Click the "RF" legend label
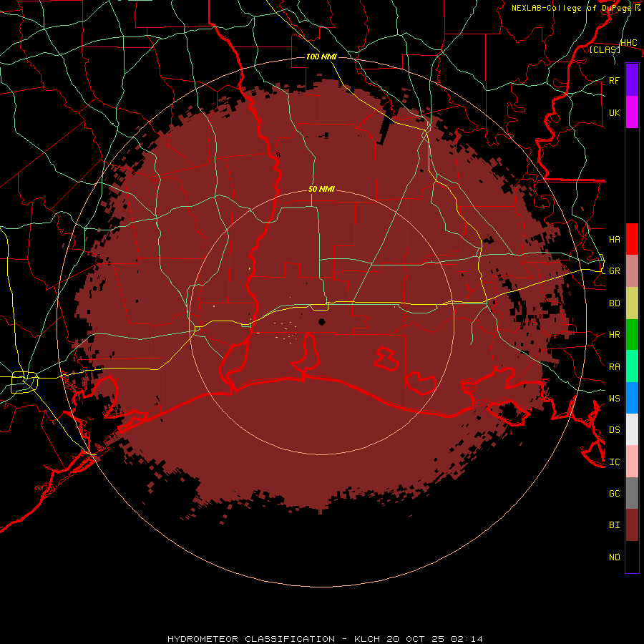 click(614, 80)
